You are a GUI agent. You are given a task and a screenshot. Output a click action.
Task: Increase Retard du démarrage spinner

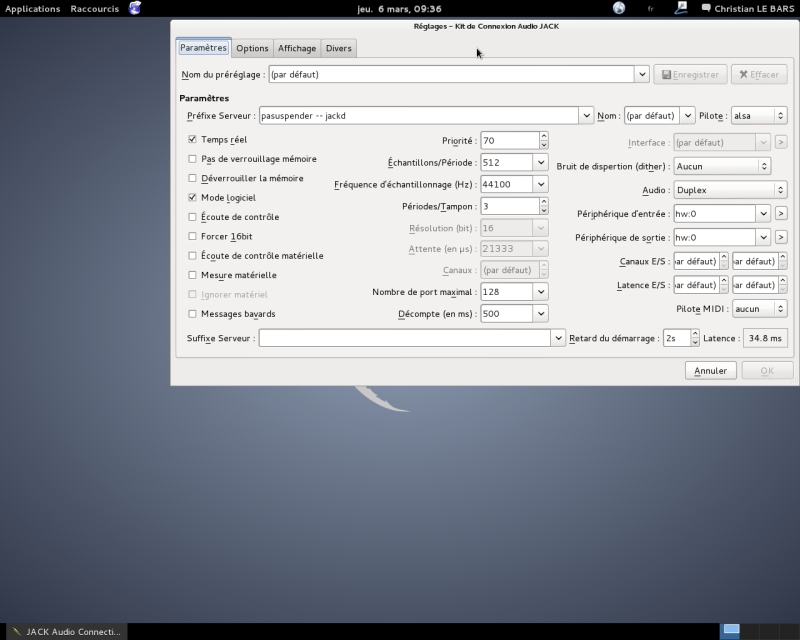[695, 334]
